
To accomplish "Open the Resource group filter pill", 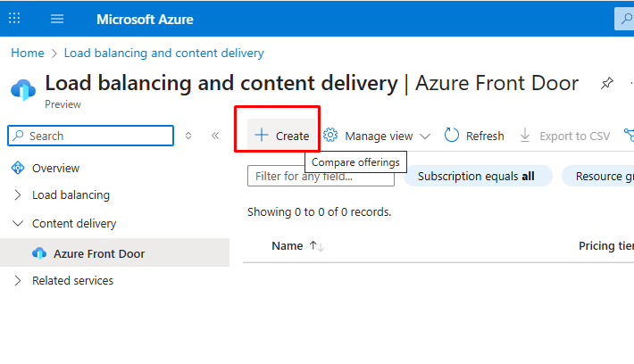I will (598, 176).
